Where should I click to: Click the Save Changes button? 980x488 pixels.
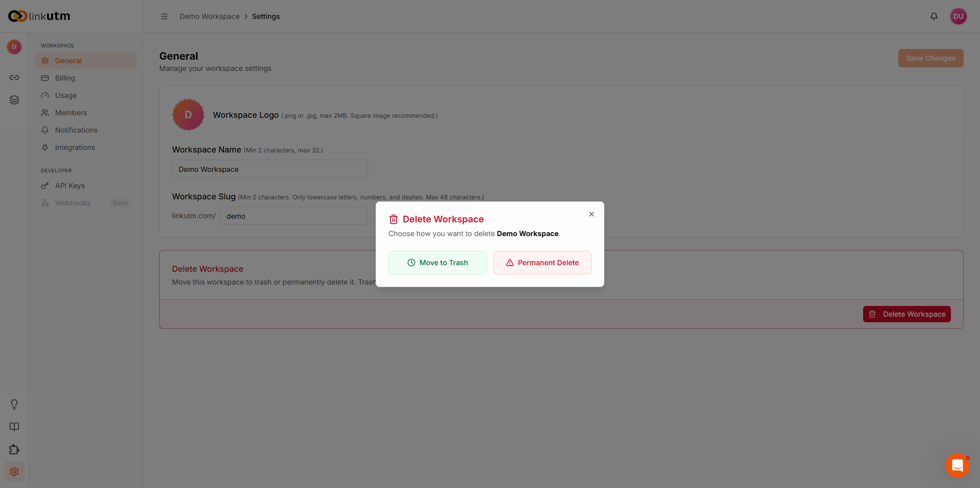tap(931, 58)
